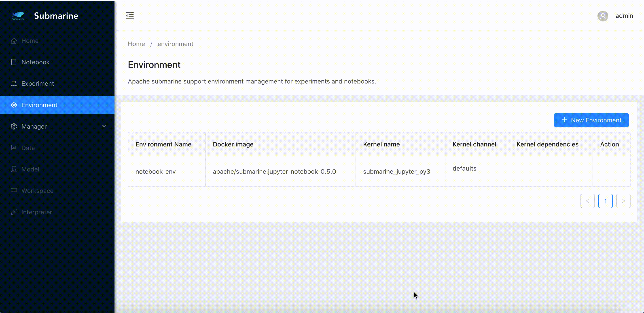
Task: Click the Workspace monitor icon
Action: point(14,191)
